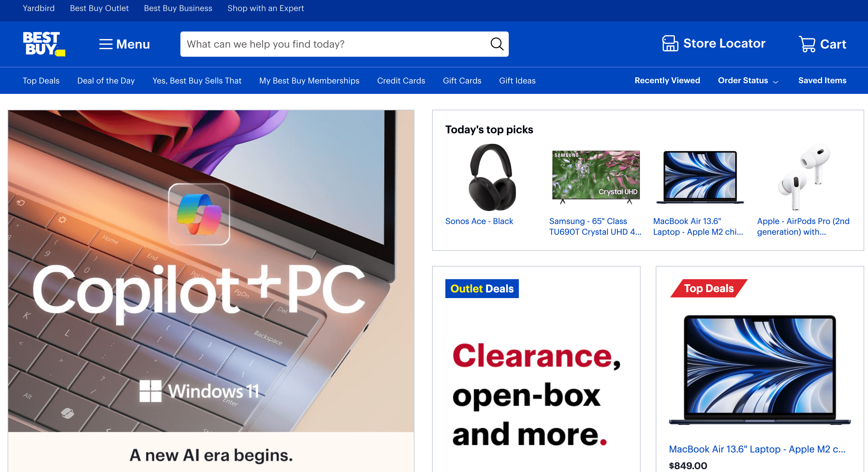Click the Sonos Ace Black headphones link
Viewport: 868px width, 472px height.
pyautogui.click(x=479, y=221)
